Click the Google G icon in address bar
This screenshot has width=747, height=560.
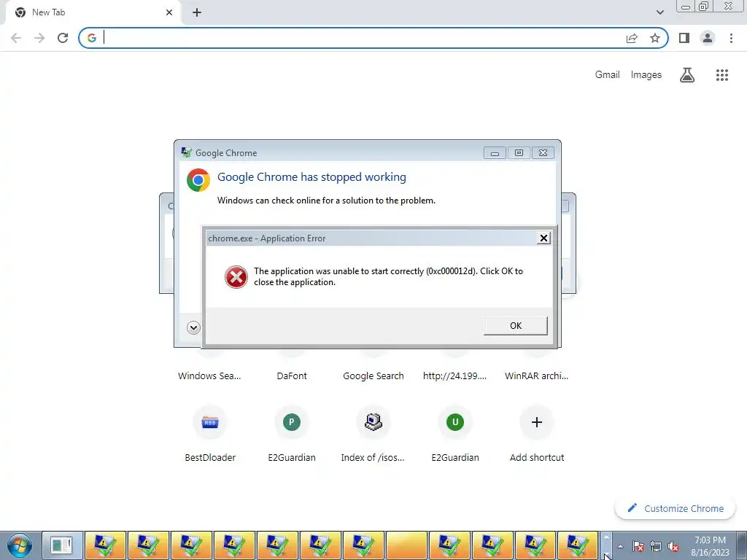[92, 38]
